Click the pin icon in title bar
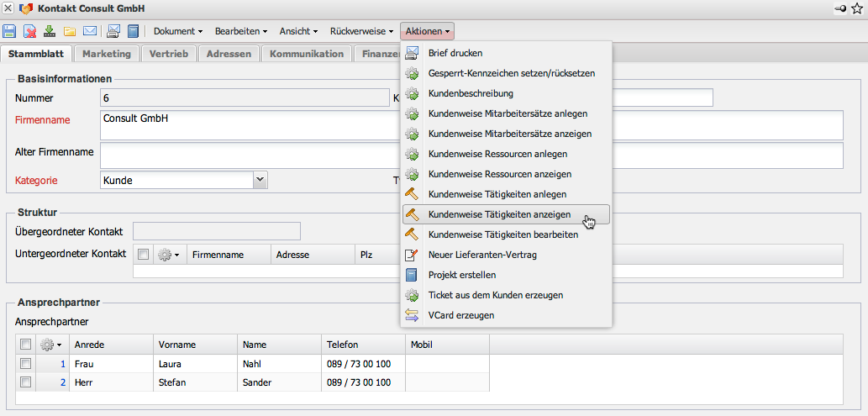This screenshot has height=416, width=868. (839, 8)
